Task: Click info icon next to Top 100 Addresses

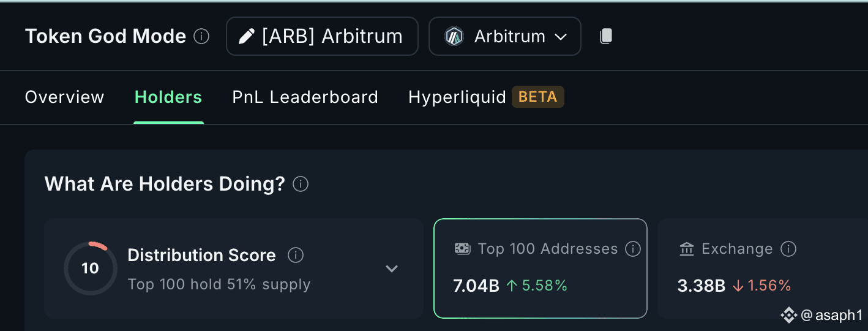Action: [632, 249]
